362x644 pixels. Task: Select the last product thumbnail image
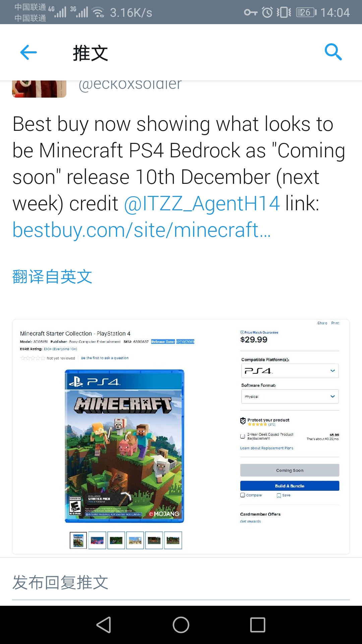pos(173,540)
